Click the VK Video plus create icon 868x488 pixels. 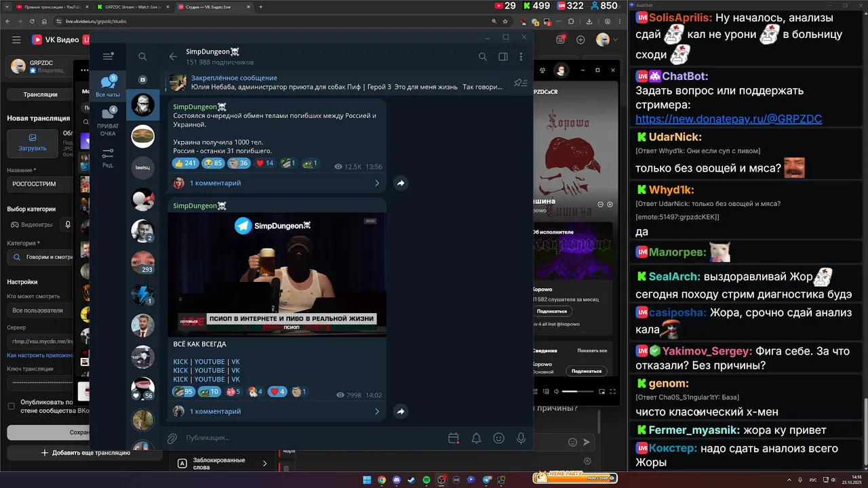pyautogui.click(x=580, y=40)
